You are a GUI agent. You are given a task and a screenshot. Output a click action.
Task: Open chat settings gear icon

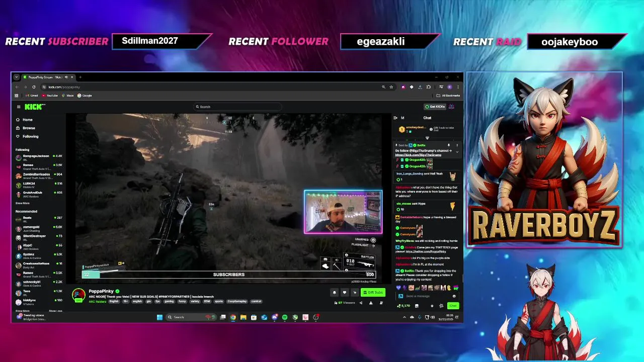(432, 306)
